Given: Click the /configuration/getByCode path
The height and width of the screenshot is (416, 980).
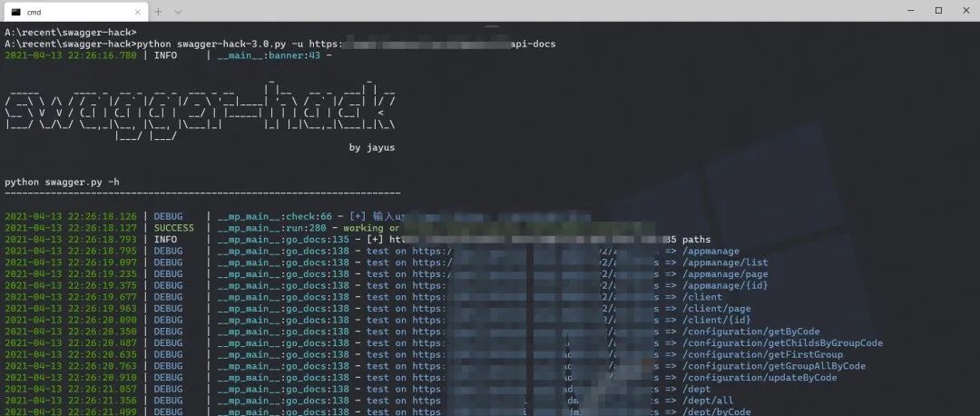Looking at the screenshot, I should pyautogui.click(x=750, y=332).
